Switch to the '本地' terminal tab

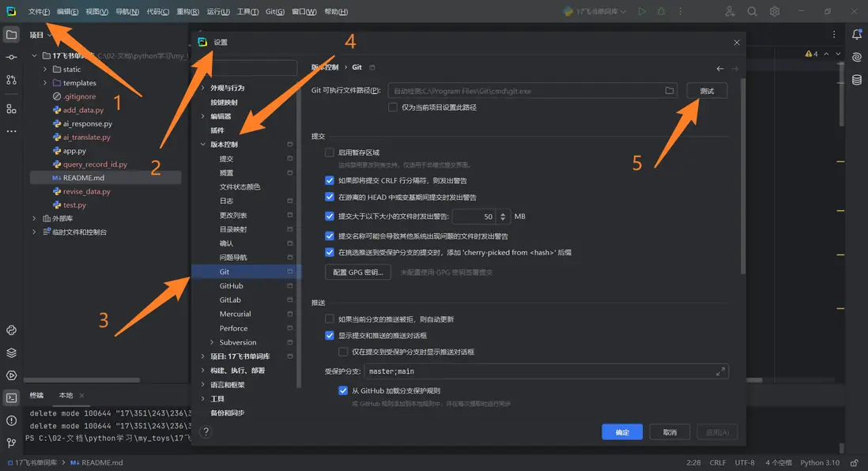(x=66, y=395)
